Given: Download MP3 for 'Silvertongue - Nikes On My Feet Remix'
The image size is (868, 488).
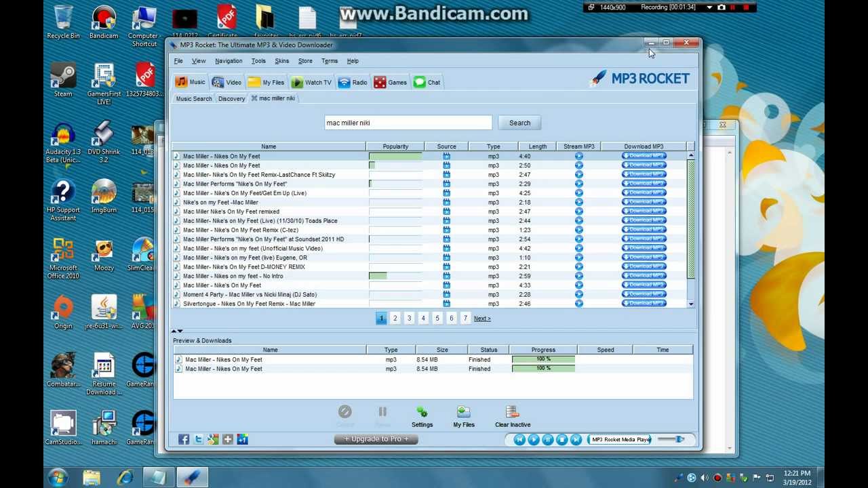Looking at the screenshot, I should (x=644, y=303).
